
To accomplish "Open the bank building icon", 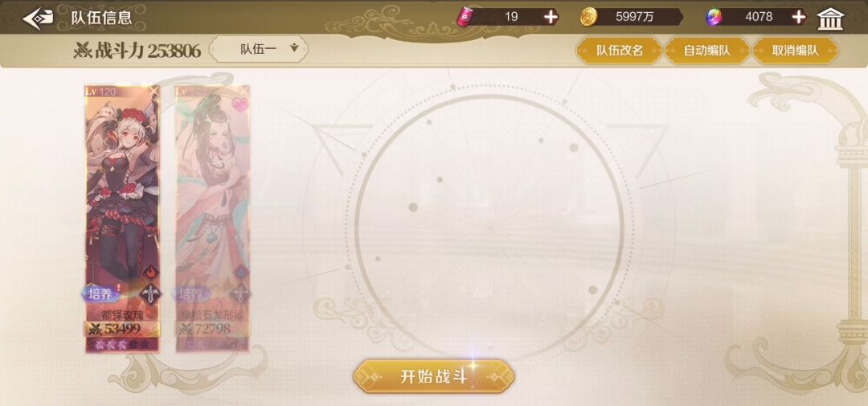I will coord(830,18).
